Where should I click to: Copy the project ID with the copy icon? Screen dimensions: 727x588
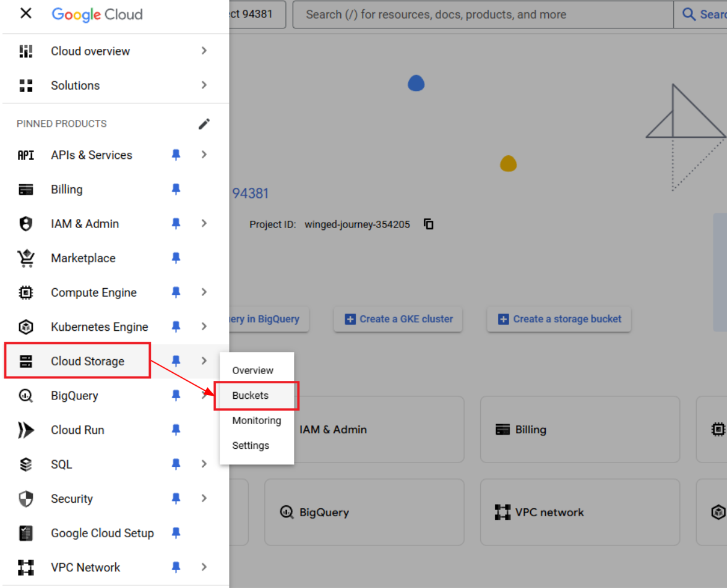coord(428,224)
